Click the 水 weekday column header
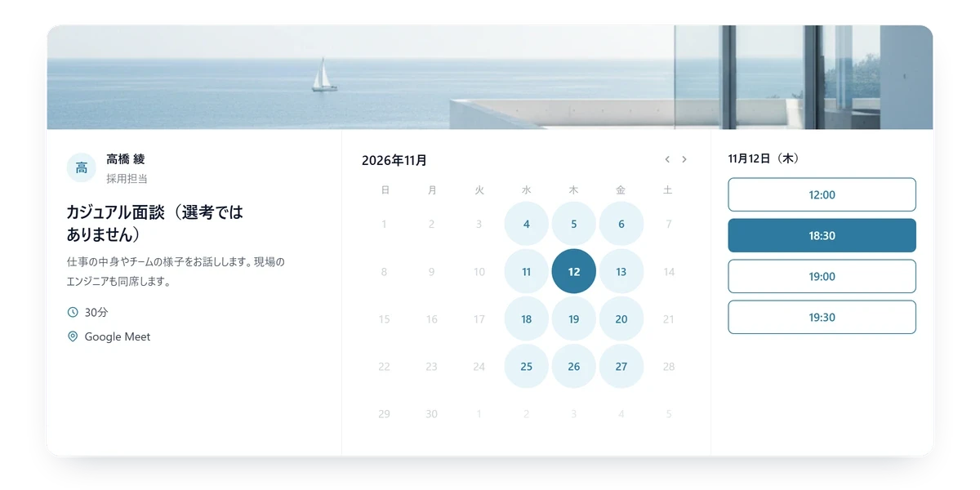This screenshot has height=490, width=980. click(527, 189)
